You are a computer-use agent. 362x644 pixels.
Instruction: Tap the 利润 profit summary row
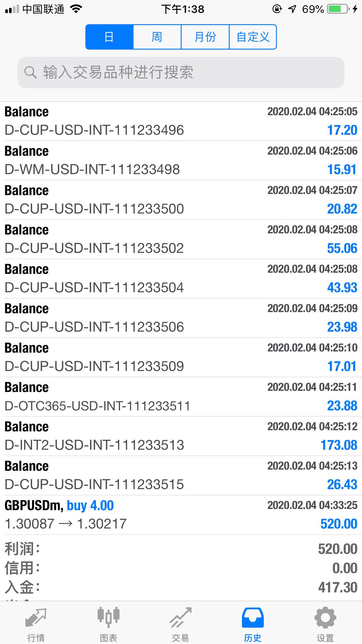[181, 549]
